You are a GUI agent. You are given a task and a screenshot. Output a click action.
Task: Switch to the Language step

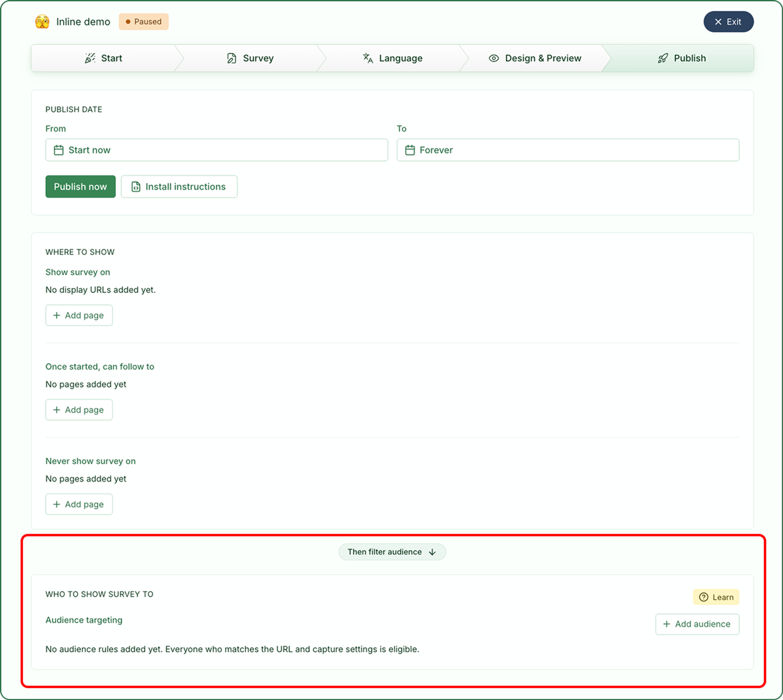(393, 58)
